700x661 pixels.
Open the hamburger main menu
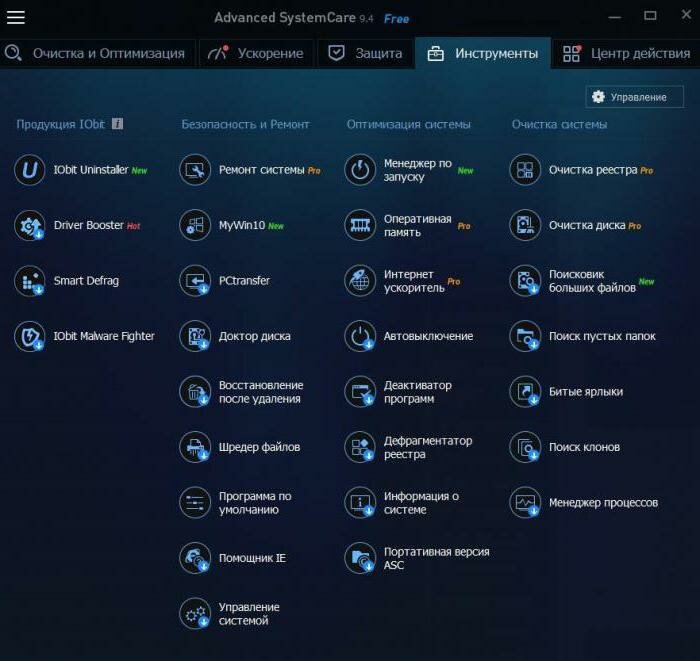click(16, 17)
